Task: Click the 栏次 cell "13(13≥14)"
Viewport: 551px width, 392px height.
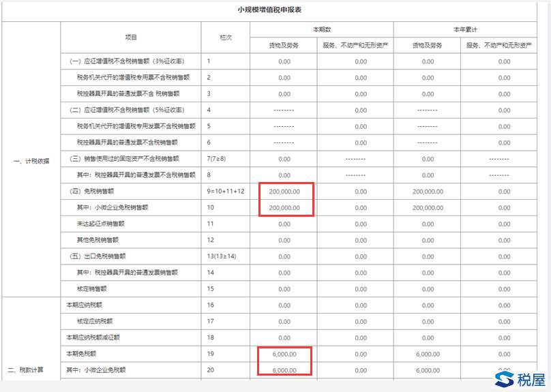Action: tap(222, 256)
